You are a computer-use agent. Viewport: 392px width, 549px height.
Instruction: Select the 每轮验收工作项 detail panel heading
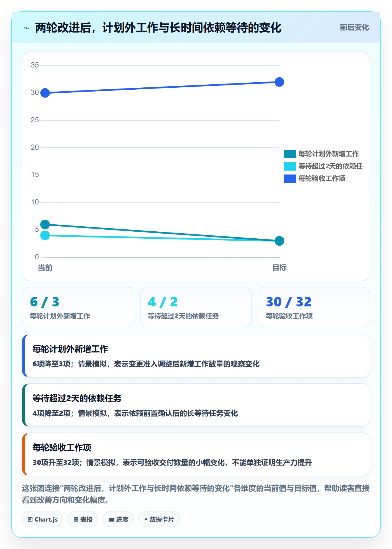[62, 448]
